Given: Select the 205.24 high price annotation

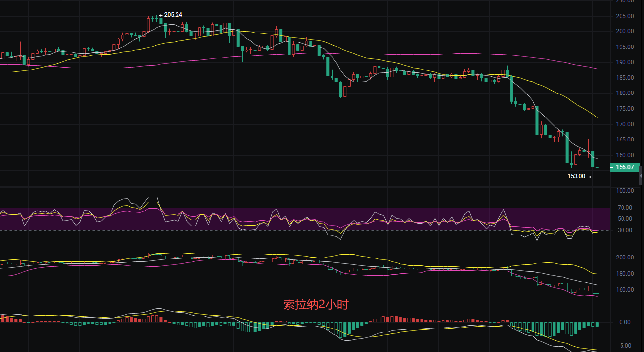Looking at the screenshot, I should [x=173, y=15].
